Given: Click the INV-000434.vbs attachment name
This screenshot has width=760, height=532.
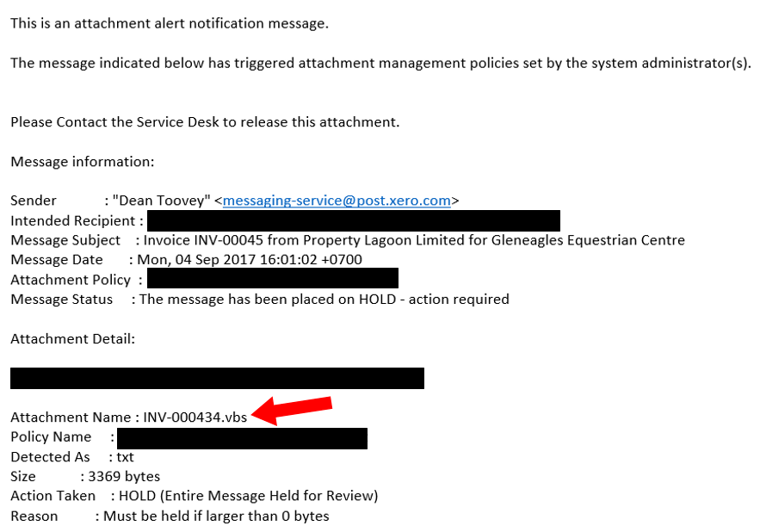Looking at the screenshot, I should pos(195,418).
